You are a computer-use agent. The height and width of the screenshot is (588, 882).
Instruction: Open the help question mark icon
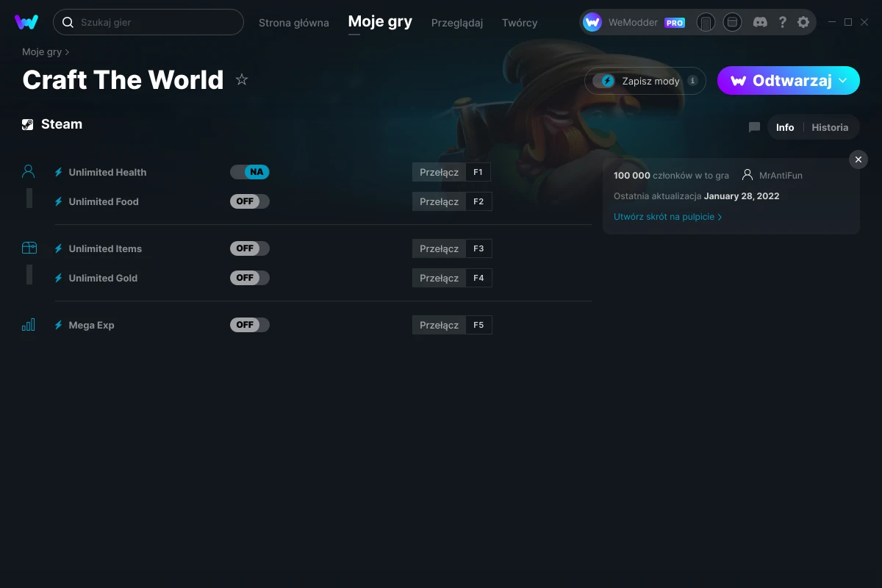tap(782, 22)
